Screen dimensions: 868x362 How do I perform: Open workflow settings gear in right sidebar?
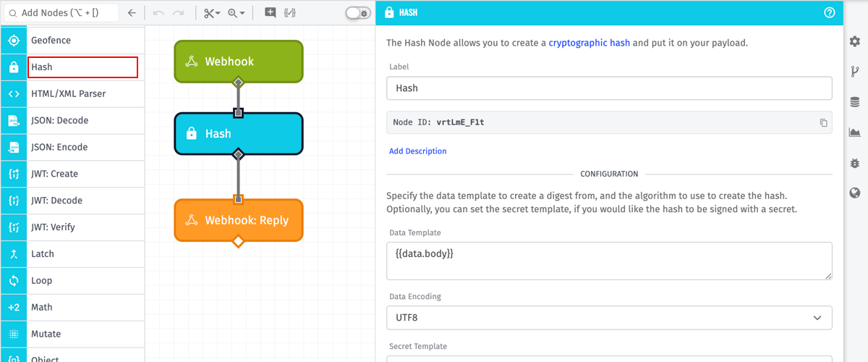coord(855,41)
